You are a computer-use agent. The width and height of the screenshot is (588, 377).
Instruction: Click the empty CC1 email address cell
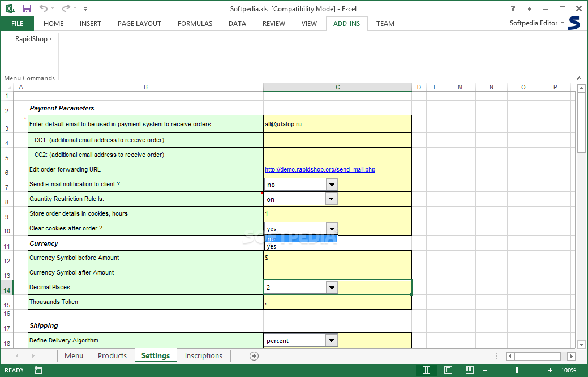click(x=337, y=140)
